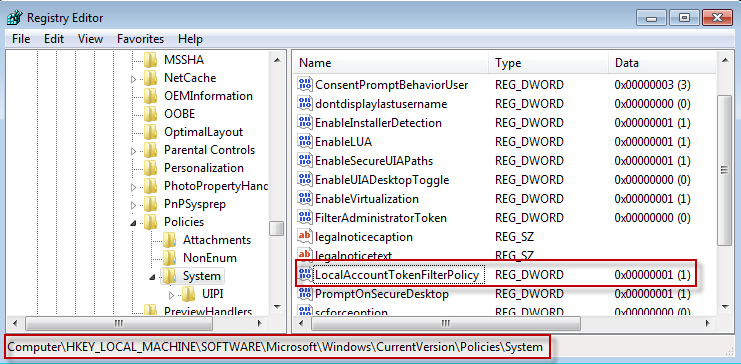
Task: Open the Favorites menu
Action: tap(140, 39)
